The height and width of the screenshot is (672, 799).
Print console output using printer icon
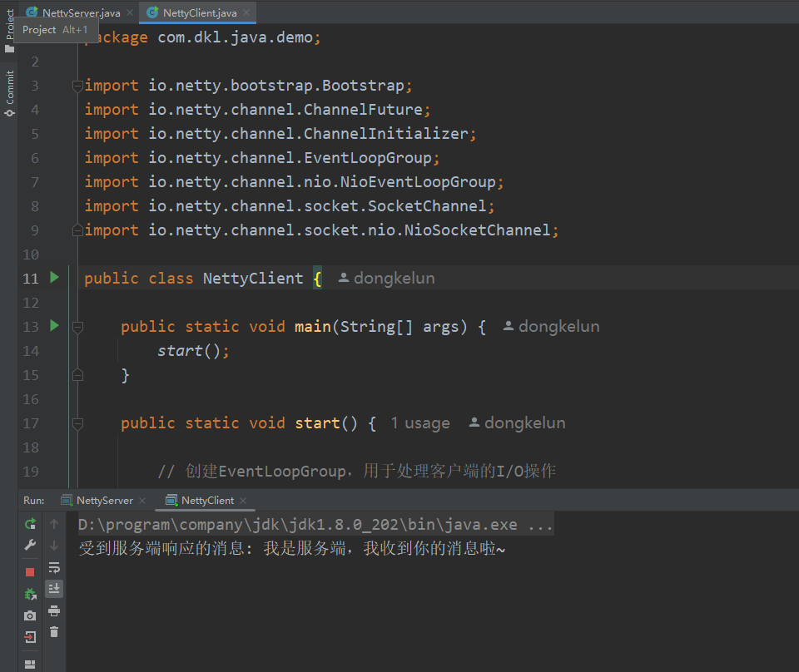[x=54, y=610]
